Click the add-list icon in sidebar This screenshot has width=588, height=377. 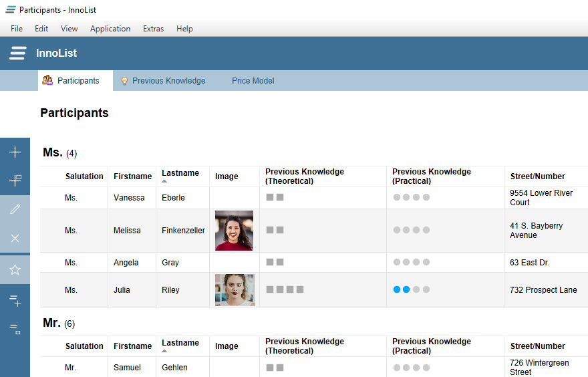point(15,301)
